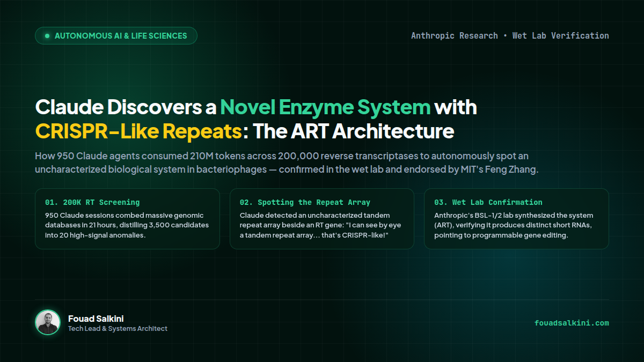Select the '01. 200K RT Screening' card heading
The width and height of the screenshot is (644, 362).
(92, 203)
